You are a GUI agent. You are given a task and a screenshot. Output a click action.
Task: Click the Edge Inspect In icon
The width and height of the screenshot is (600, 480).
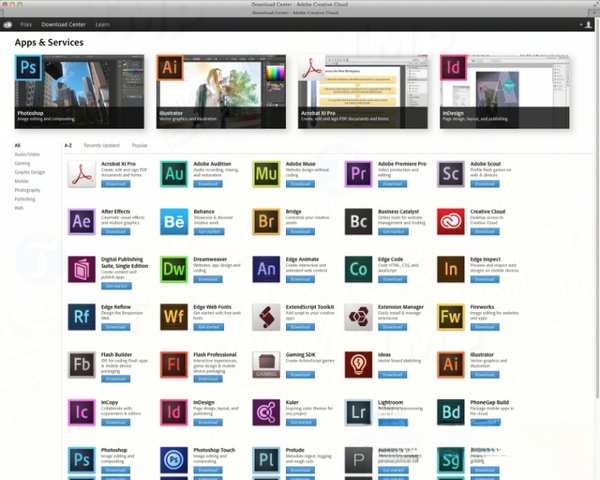450,269
